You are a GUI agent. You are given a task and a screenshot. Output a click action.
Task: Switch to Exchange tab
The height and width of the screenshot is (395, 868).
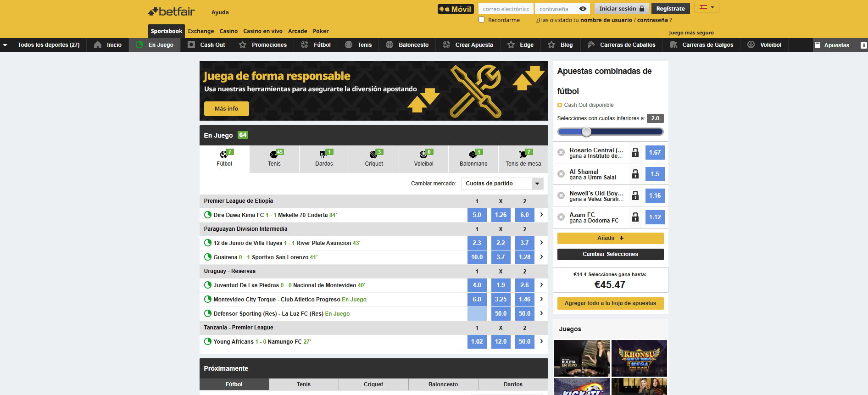(x=201, y=31)
